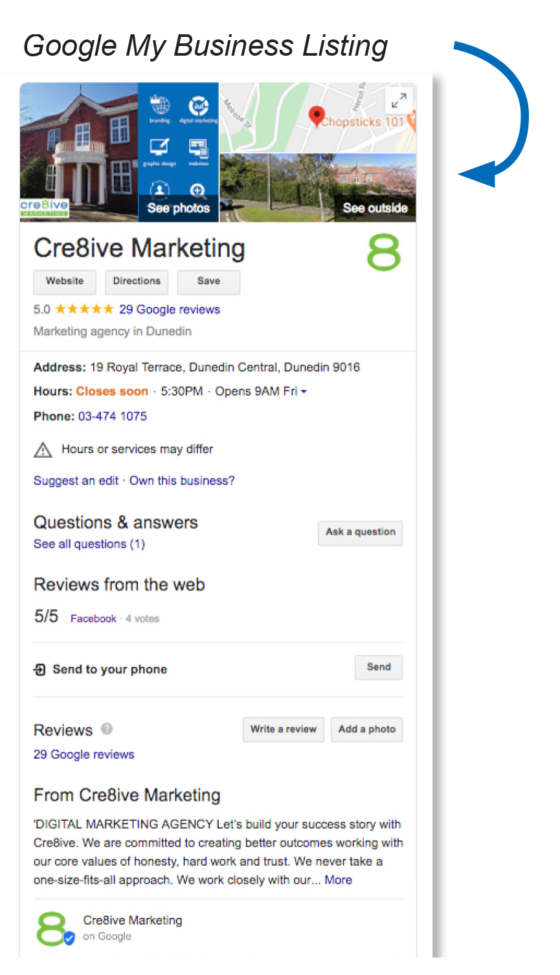Click the Cre8ive Marketing title heading
The height and width of the screenshot is (975, 560).
[139, 249]
